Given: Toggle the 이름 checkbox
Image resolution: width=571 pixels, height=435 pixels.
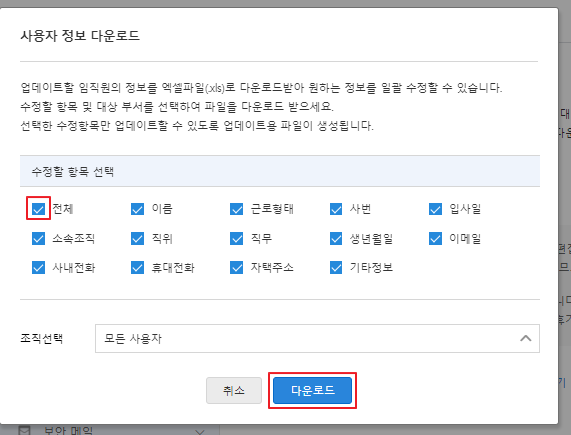Looking at the screenshot, I should 137,209.
